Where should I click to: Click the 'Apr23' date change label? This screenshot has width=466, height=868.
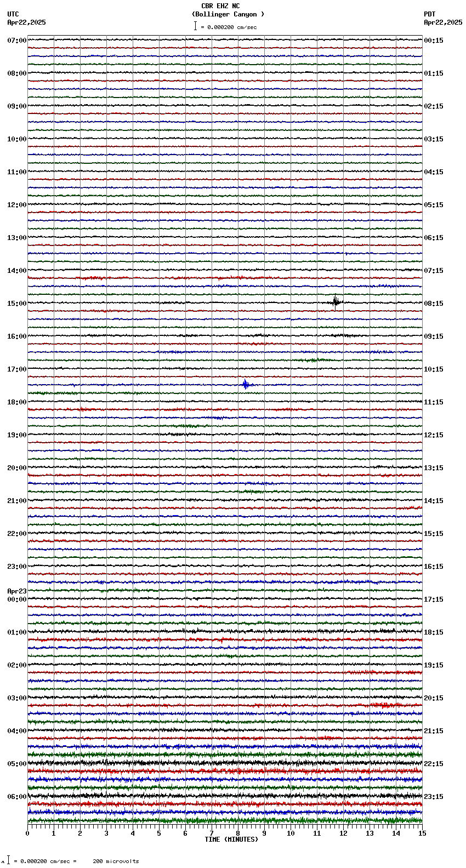coord(17,591)
